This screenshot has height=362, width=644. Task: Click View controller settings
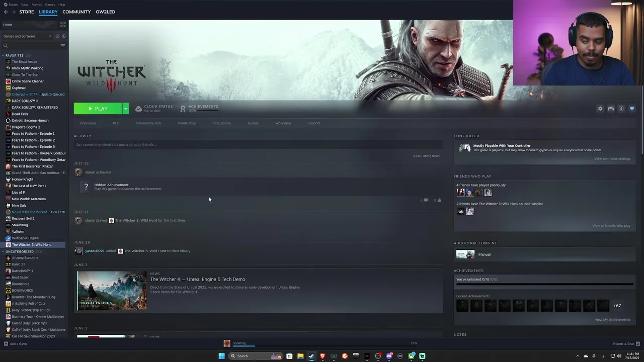pyautogui.click(x=612, y=159)
